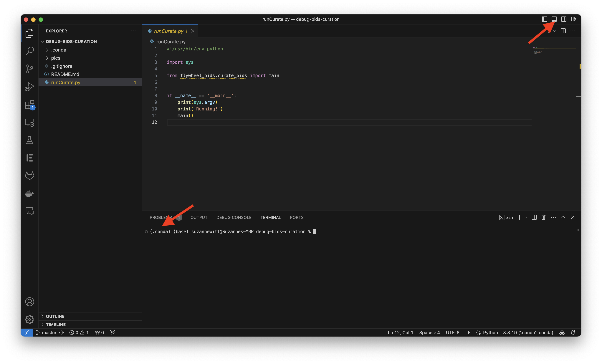Change indentation via Spaces: 4

(x=429, y=332)
